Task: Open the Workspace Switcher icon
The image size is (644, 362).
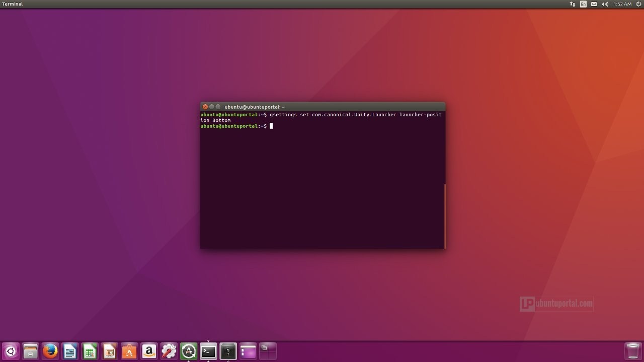Action: pos(268,351)
